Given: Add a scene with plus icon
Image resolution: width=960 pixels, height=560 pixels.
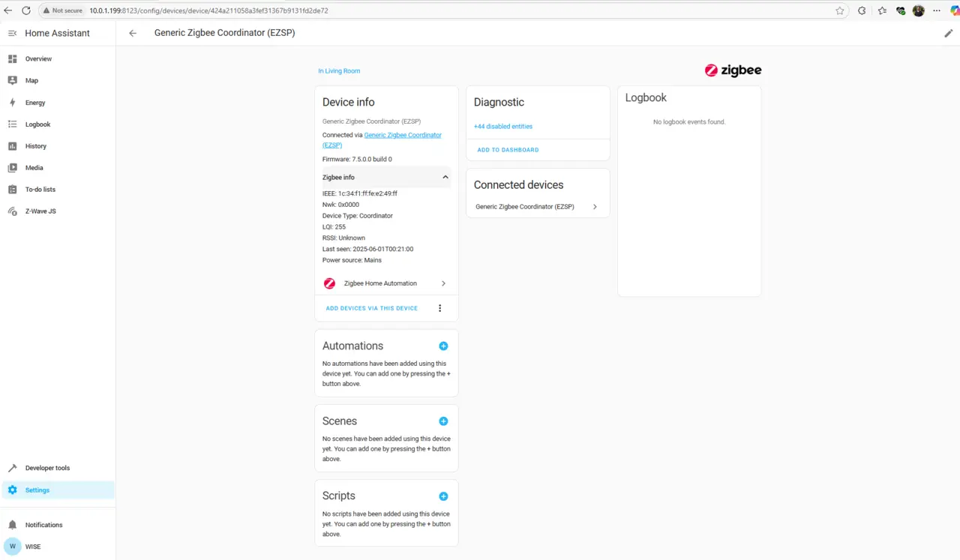Looking at the screenshot, I should (x=443, y=421).
